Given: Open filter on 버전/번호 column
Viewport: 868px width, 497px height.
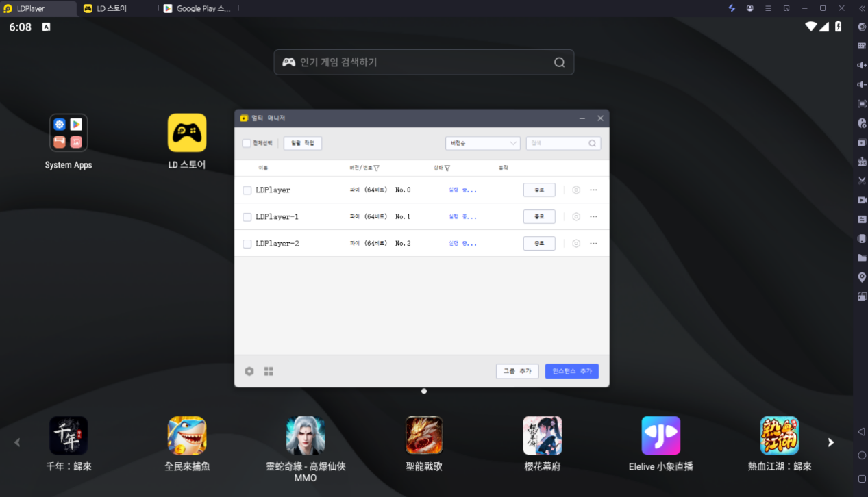Looking at the screenshot, I should tap(377, 168).
